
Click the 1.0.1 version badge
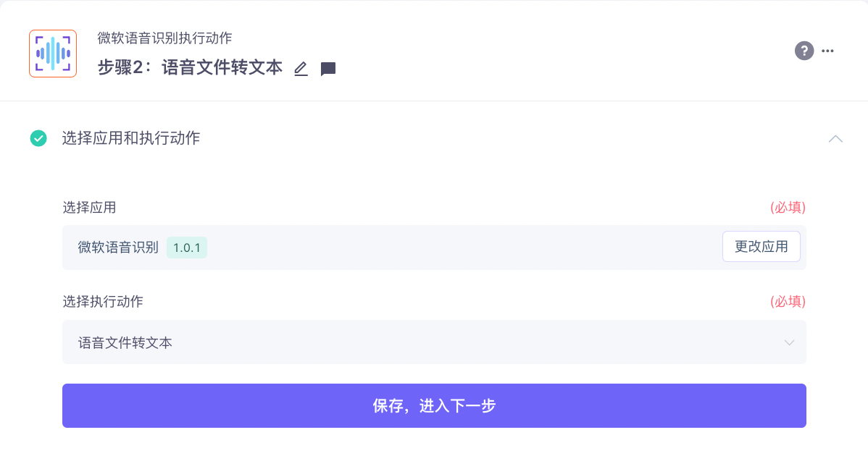coord(186,248)
